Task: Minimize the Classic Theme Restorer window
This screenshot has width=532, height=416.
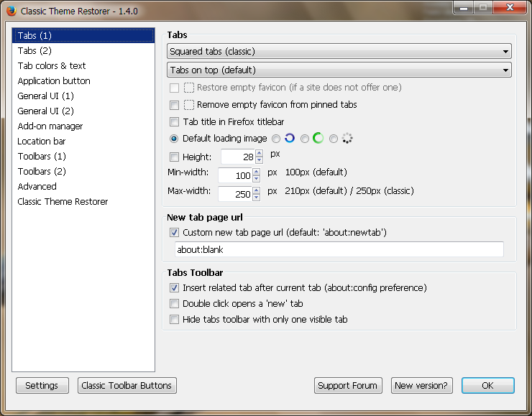Action: [x=464, y=8]
